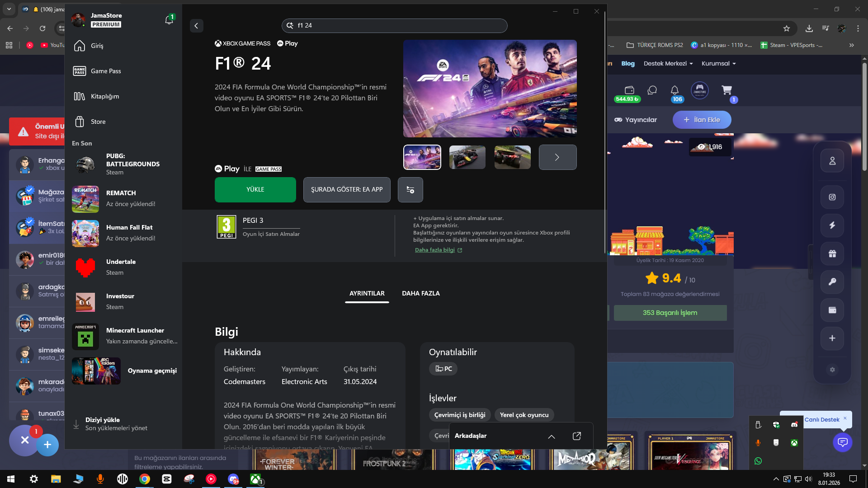Open File Explorer from the taskbar
This screenshot has width=868, height=488.
click(x=56, y=479)
